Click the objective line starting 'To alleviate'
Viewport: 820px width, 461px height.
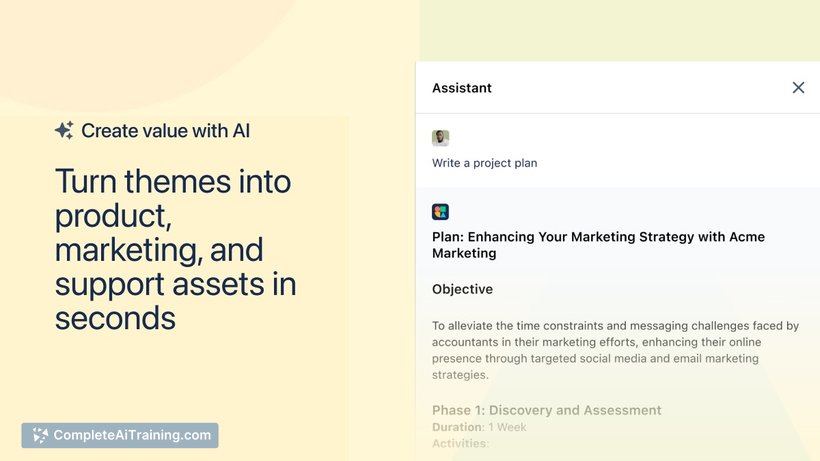(615, 326)
